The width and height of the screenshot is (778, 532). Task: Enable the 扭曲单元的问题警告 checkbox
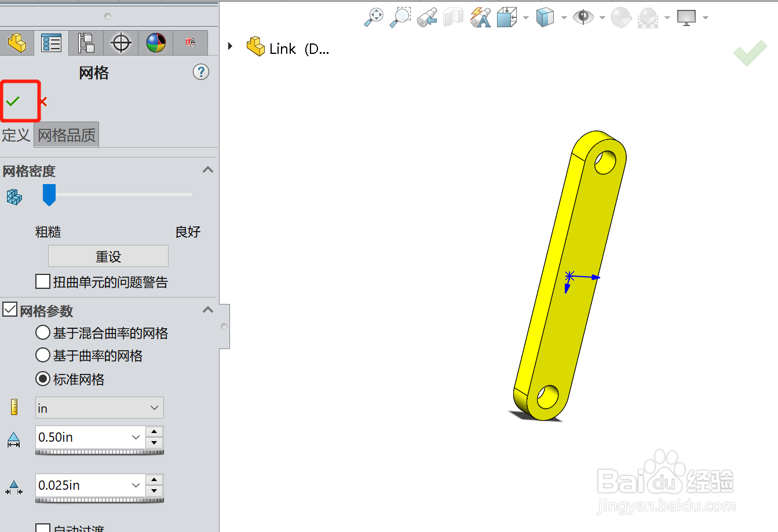(42, 281)
